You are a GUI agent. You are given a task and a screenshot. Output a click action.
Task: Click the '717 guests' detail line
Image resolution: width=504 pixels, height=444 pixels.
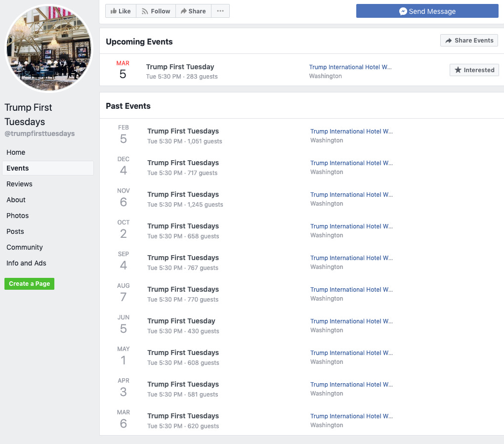[x=182, y=173]
